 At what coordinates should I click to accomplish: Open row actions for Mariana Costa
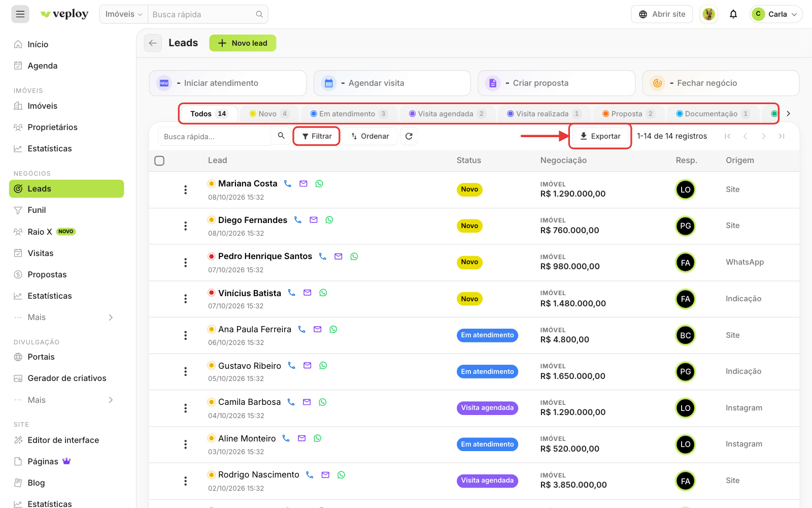186,189
